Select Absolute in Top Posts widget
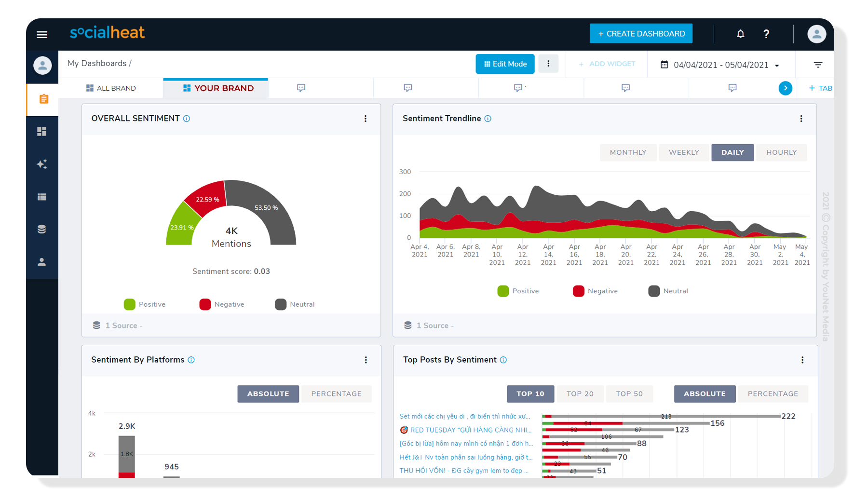 pyautogui.click(x=705, y=394)
